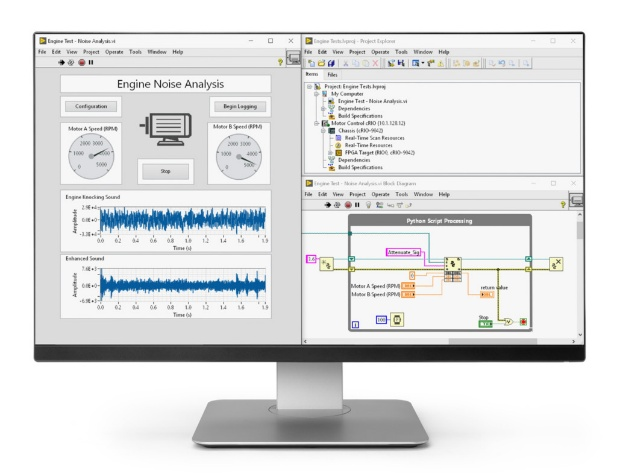The height and width of the screenshot is (473, 617).
Task: Click the Stop boolean terminal in block diagram
Action: (x=483, y=322)
